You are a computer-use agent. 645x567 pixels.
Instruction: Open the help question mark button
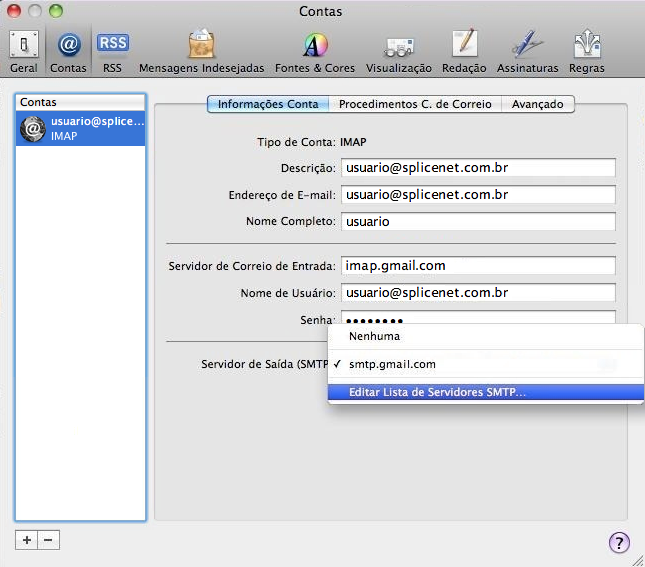[619, 542]
